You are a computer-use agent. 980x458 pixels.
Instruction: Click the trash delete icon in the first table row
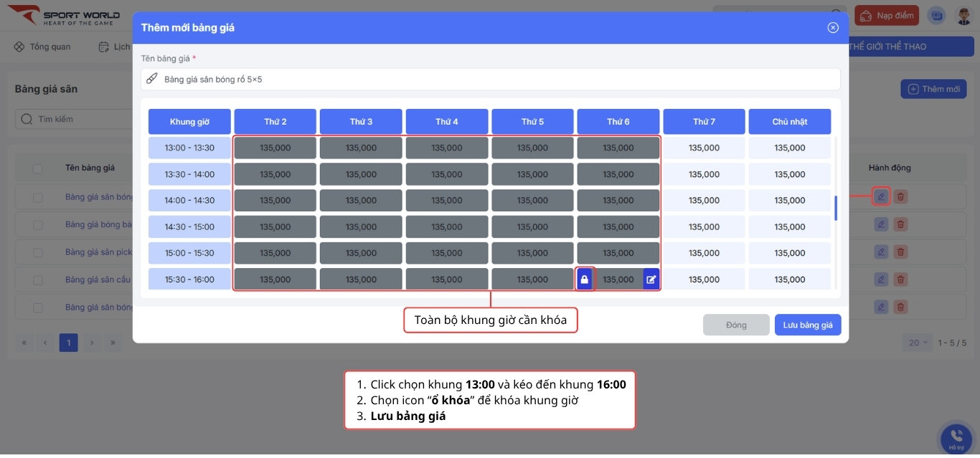click(900, 196)
